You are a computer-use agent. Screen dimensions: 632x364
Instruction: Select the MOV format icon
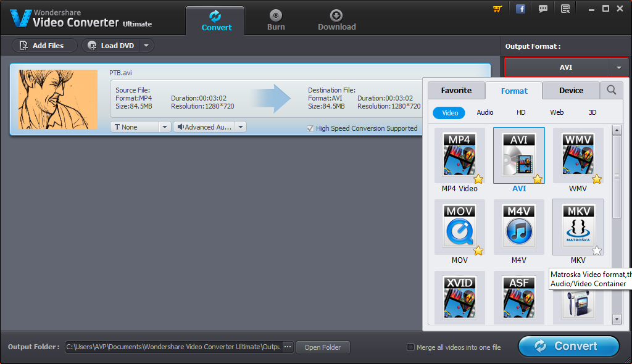pyautogui.click(x=459, y=228)
